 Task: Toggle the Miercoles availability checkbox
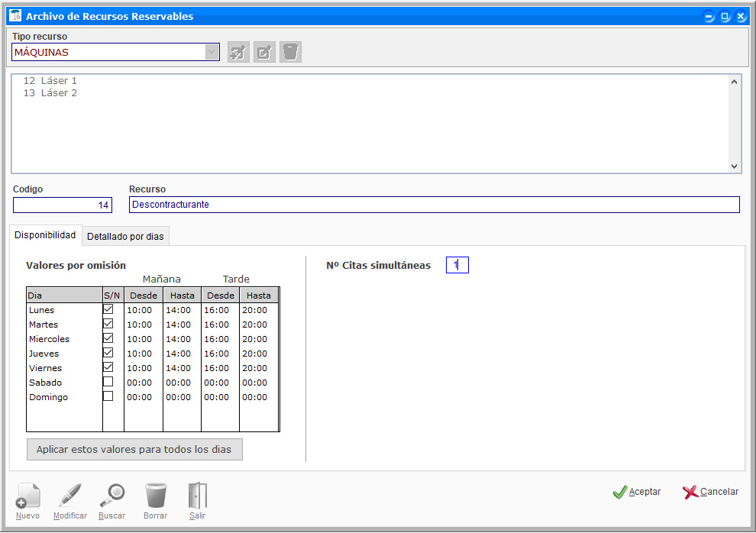[108, 338]
